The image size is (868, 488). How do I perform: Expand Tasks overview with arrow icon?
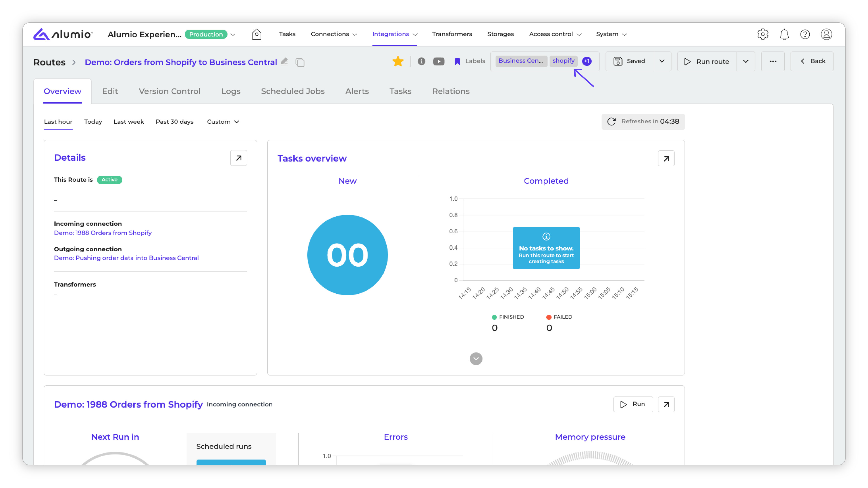(x=666, y=159)
